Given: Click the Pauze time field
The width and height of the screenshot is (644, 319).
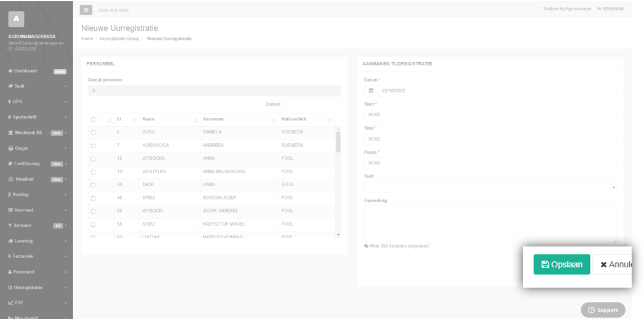Looking at the screenshot, I should point(490,163).
